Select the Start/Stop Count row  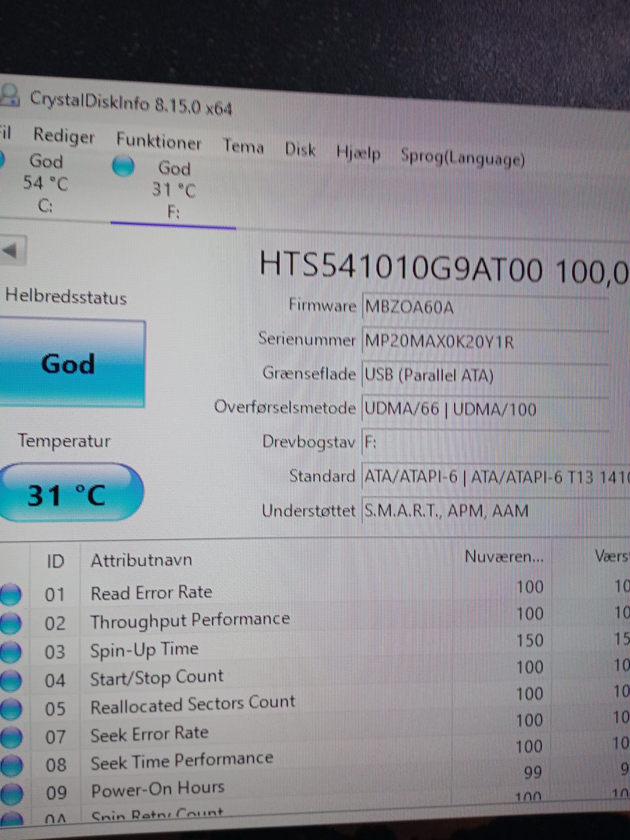tap(315, 674)
